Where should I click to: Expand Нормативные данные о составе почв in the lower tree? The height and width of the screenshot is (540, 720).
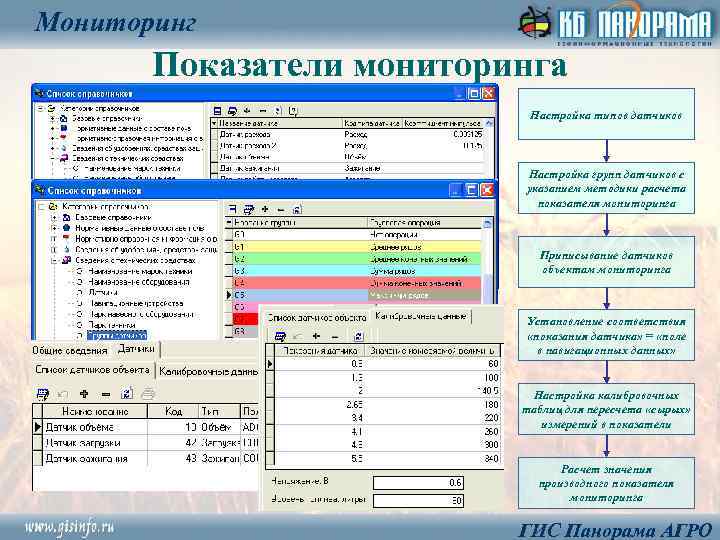pyautogui.click(x=54, y=228)
